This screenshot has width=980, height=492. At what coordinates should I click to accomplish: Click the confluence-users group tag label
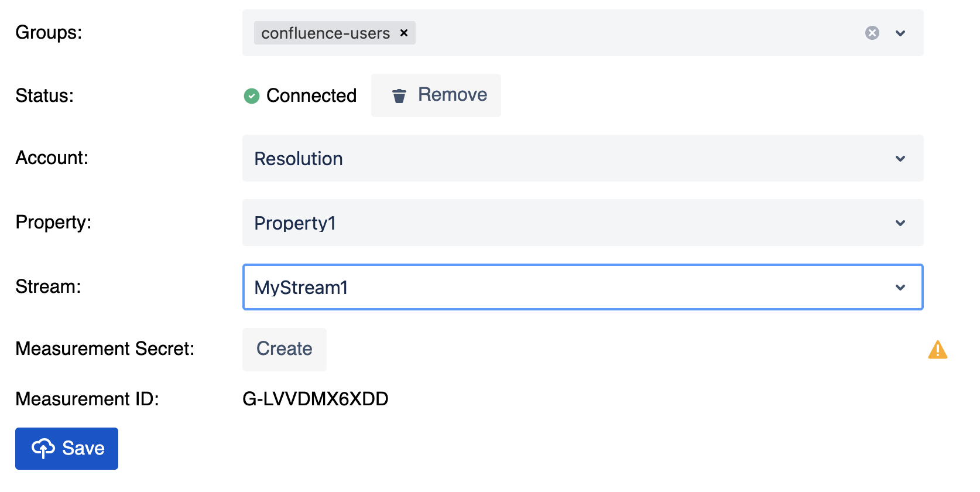coord(325,33)
